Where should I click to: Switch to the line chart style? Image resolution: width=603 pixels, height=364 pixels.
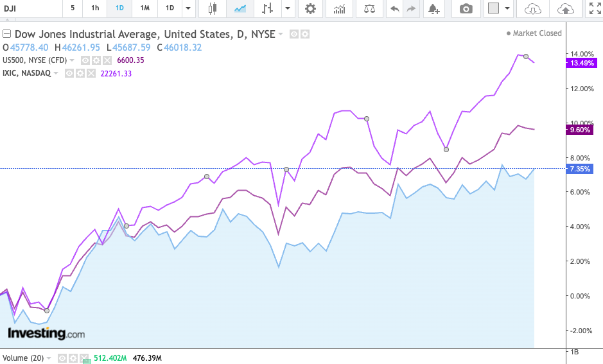[x=240, y=8]
